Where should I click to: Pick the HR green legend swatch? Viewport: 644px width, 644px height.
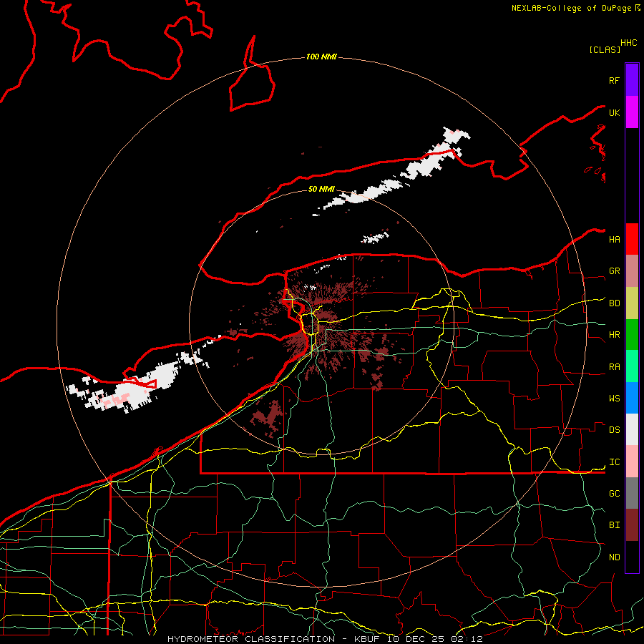coord(632,335)
